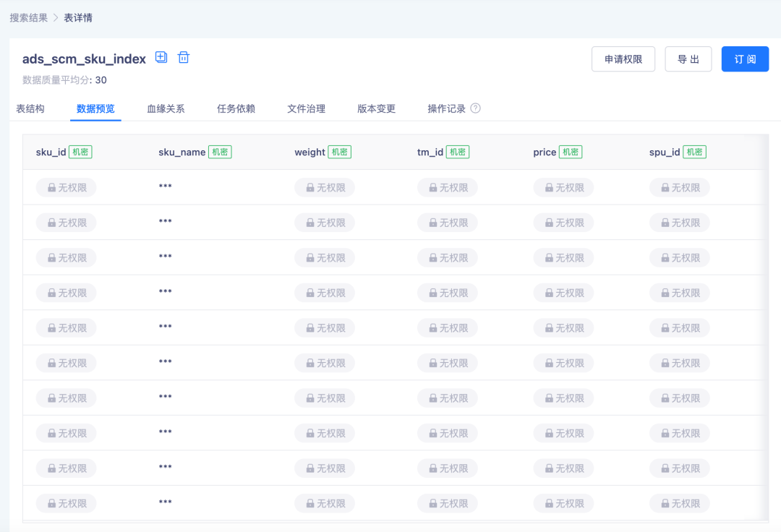
Task: Click the lock icon in last row tm_id cell
Action: pos(433,504)
